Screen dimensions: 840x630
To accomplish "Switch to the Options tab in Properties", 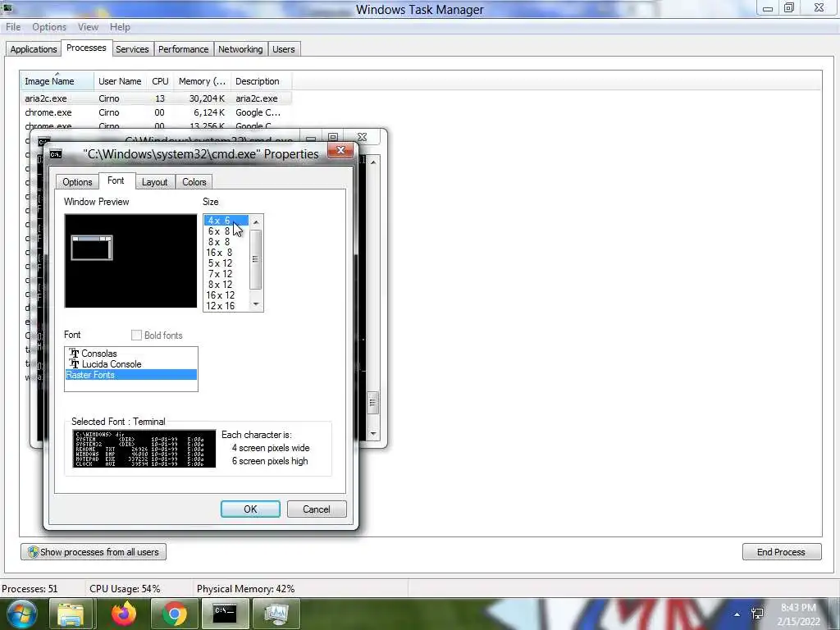I will [77, 182].
